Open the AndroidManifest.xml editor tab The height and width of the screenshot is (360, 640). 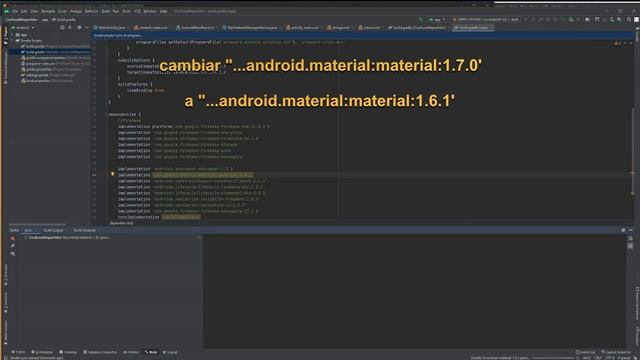[x=195, y=28]
